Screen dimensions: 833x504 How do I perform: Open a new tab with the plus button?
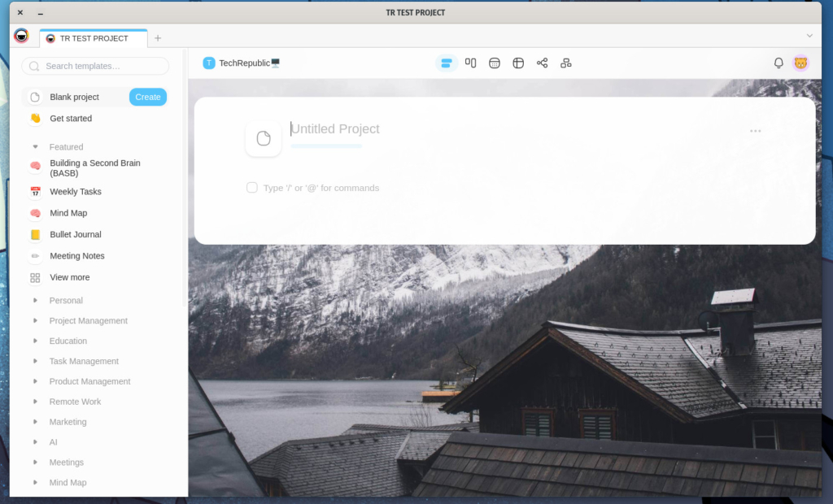tap(158, 38)
